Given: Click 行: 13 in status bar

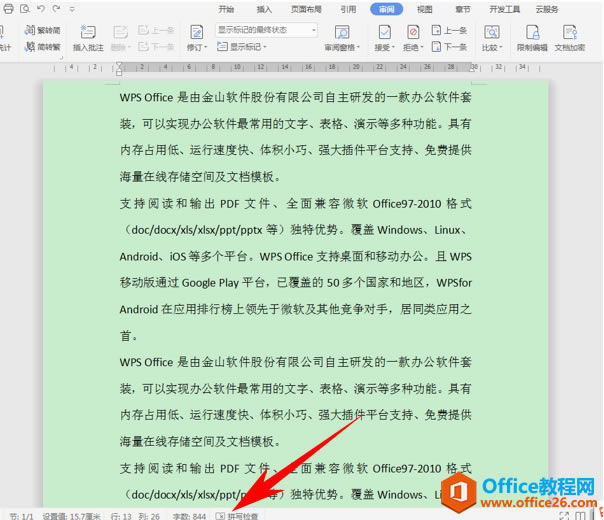Looking at the screenshot, I should point(121,516).
